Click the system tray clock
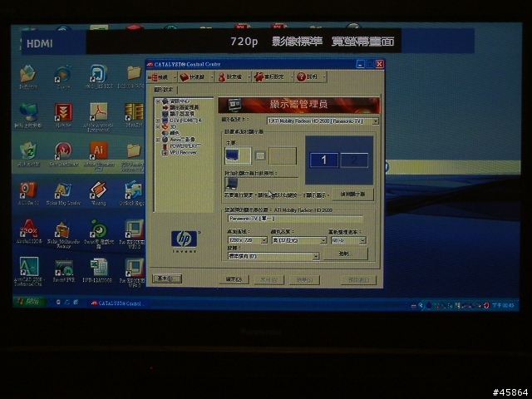The height and width of the screenshot is (399, 532). [503, 305]
